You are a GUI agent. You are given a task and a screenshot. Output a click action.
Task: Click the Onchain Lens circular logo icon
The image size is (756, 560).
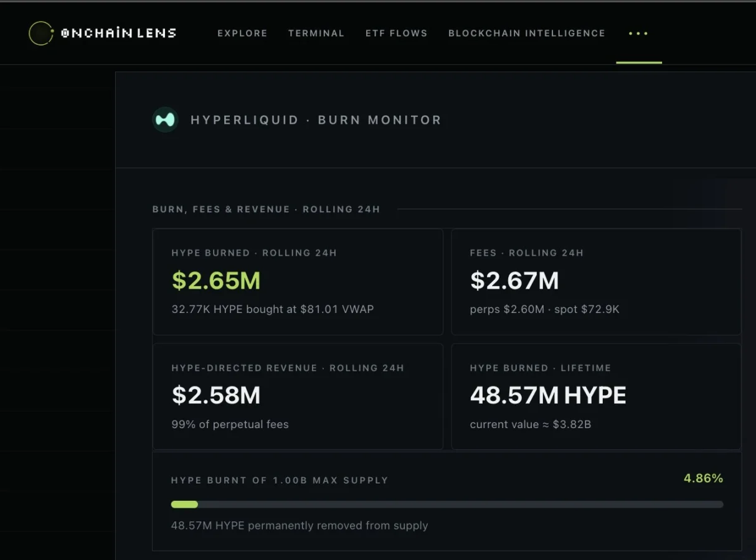pos(41,34)
